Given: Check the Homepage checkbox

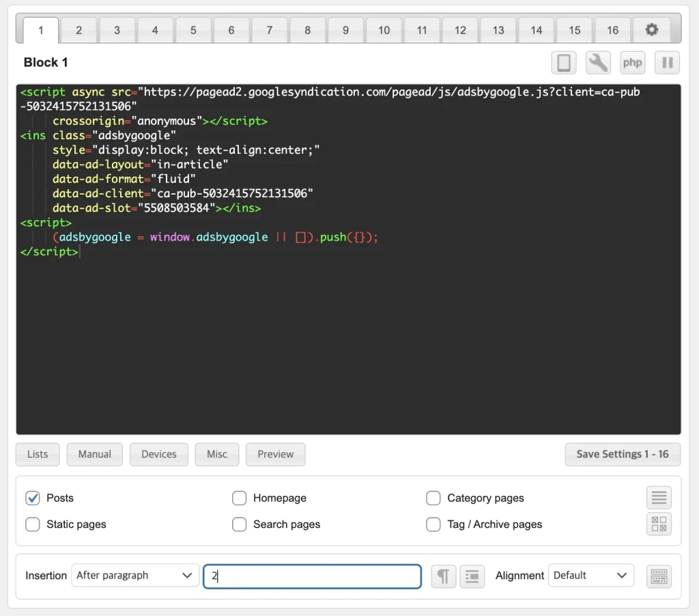Looking at the screenshot, I should (x=240, y=498).
